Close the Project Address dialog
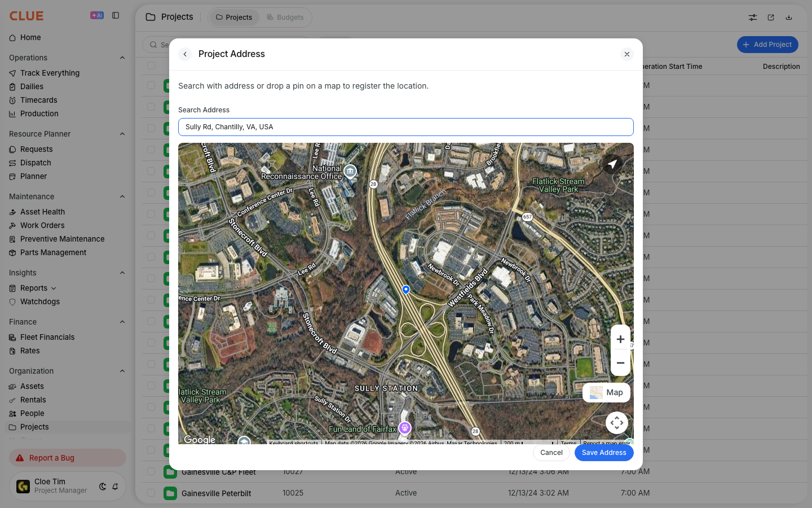 (627, 54)
